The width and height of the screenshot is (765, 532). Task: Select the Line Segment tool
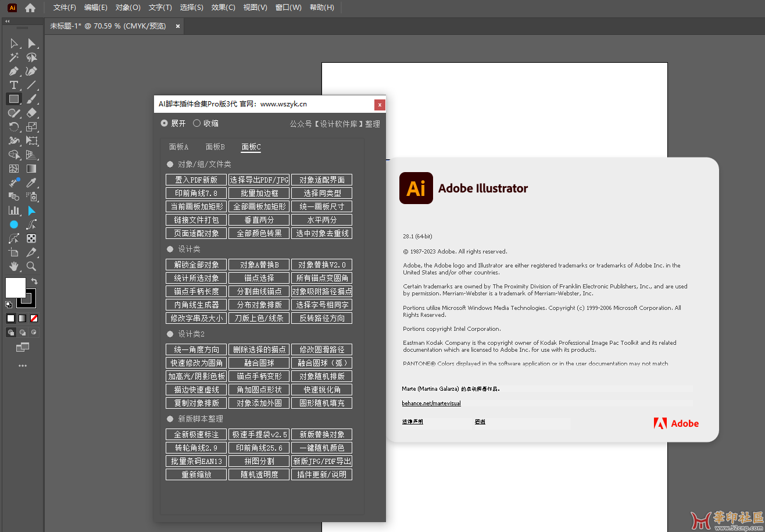tap(31, 85)
